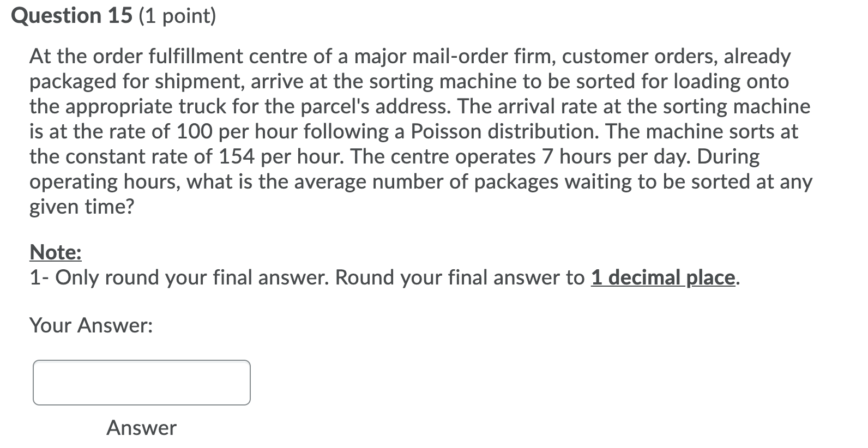Click the Note: heading
This screenshot has width=868, height=448.
(x=55, y=252)
